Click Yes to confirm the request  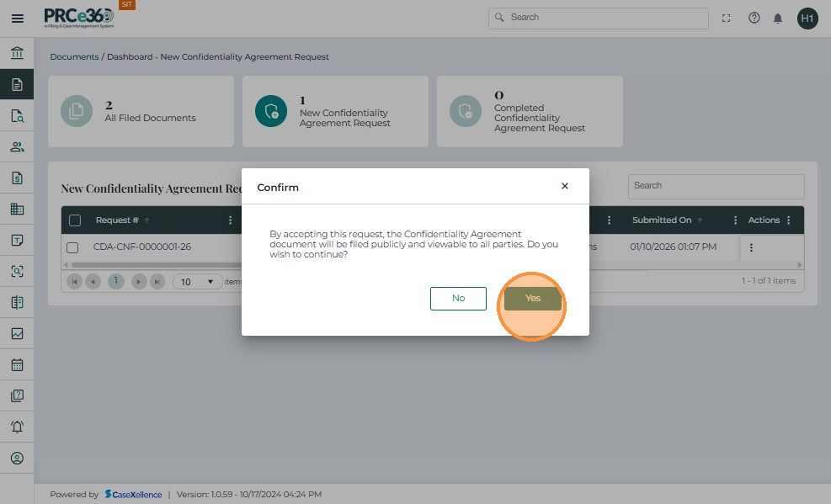533,299
